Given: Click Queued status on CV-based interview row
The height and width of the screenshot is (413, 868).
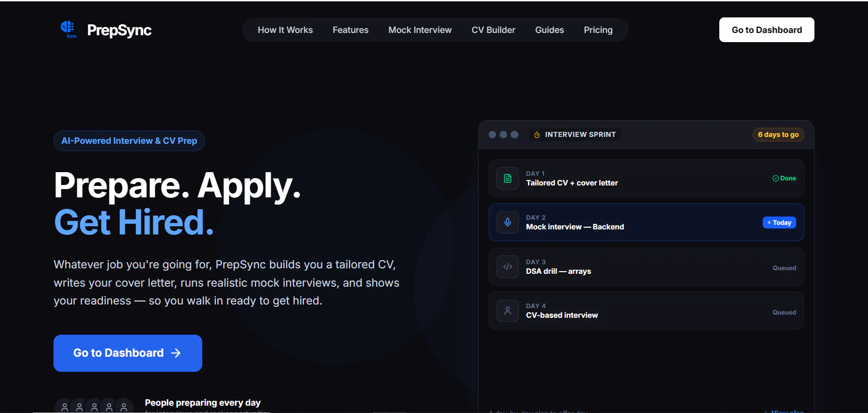Looking at the screenshot, I should click(784, 312).
